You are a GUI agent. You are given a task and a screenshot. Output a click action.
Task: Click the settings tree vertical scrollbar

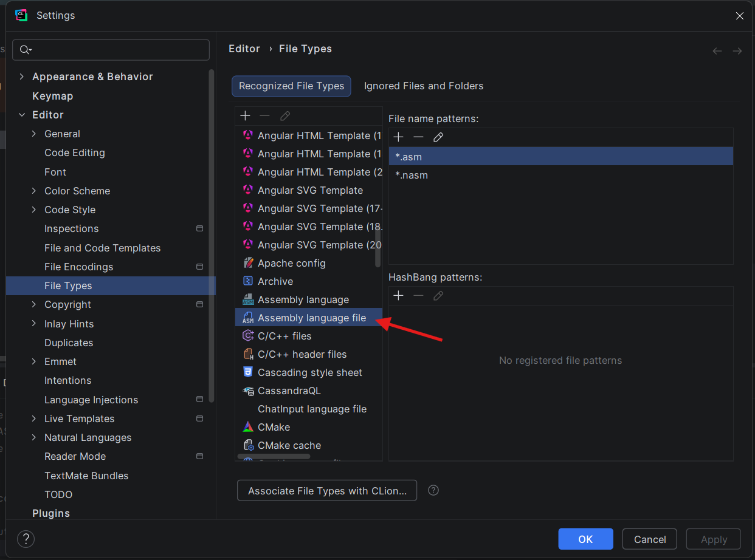tap(211, 236)
